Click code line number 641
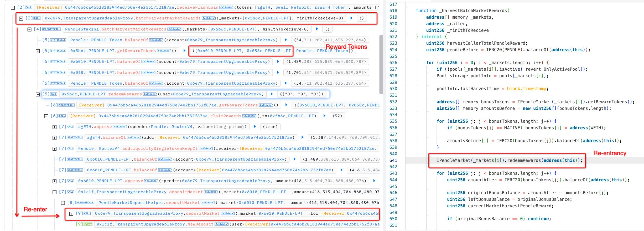 tap(393, 160)
